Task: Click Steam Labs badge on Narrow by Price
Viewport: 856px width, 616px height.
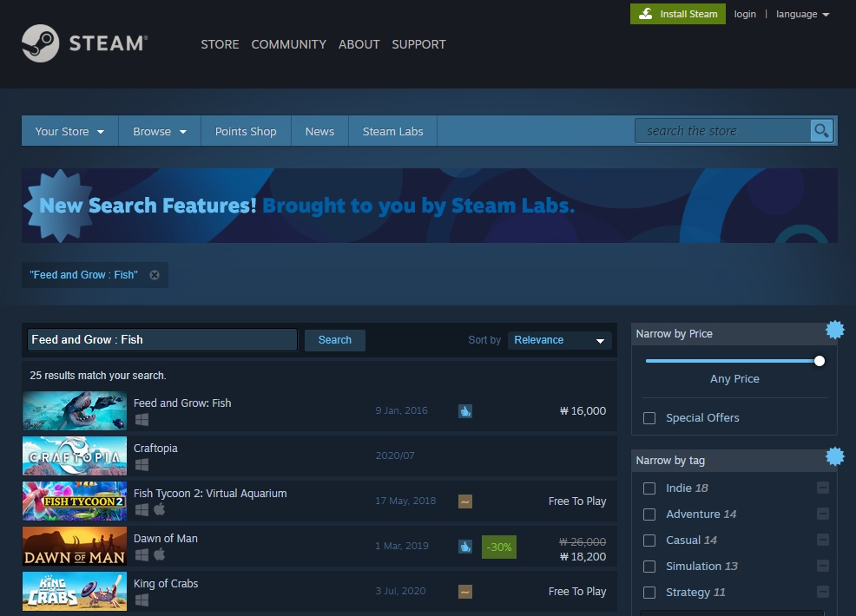Action: point(834,330)
